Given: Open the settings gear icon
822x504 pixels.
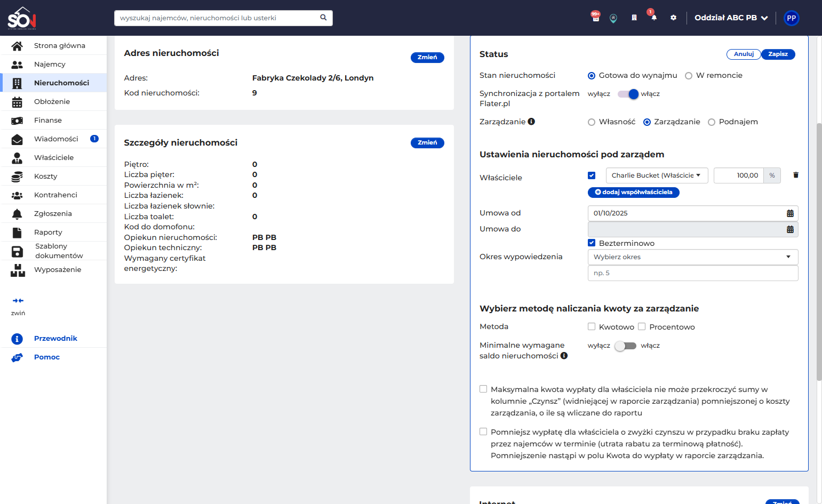Looking at the screenshot, I should click(673, 18).
